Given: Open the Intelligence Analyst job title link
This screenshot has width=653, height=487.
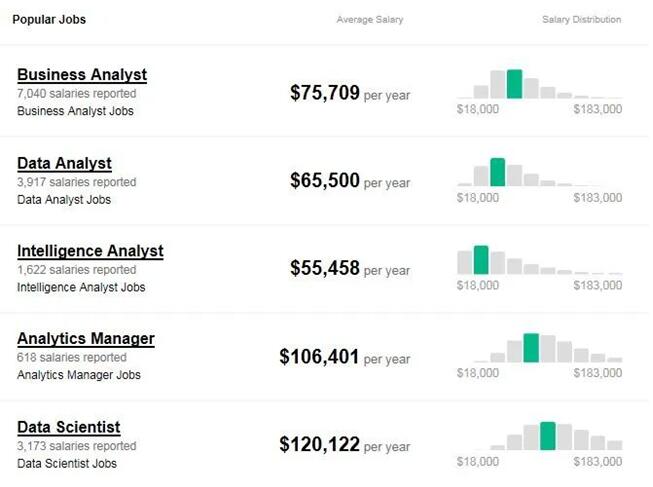Looking at the screenshot, I should 90,251.
